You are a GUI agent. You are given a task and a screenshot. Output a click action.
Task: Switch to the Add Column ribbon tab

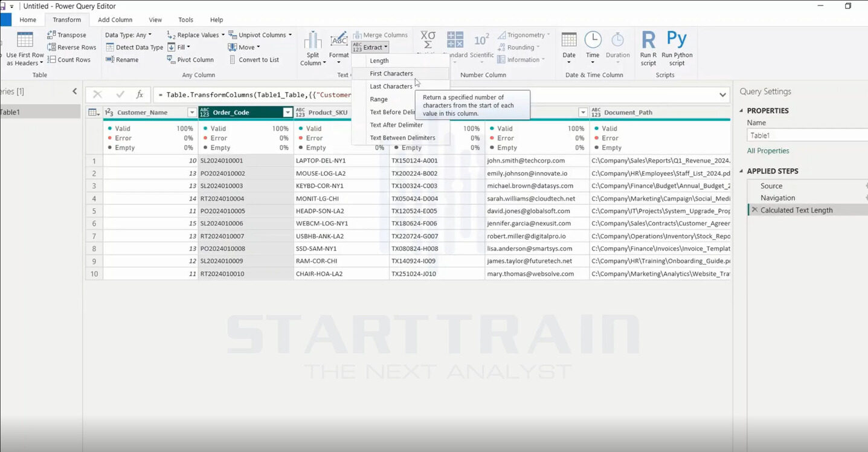115,20
